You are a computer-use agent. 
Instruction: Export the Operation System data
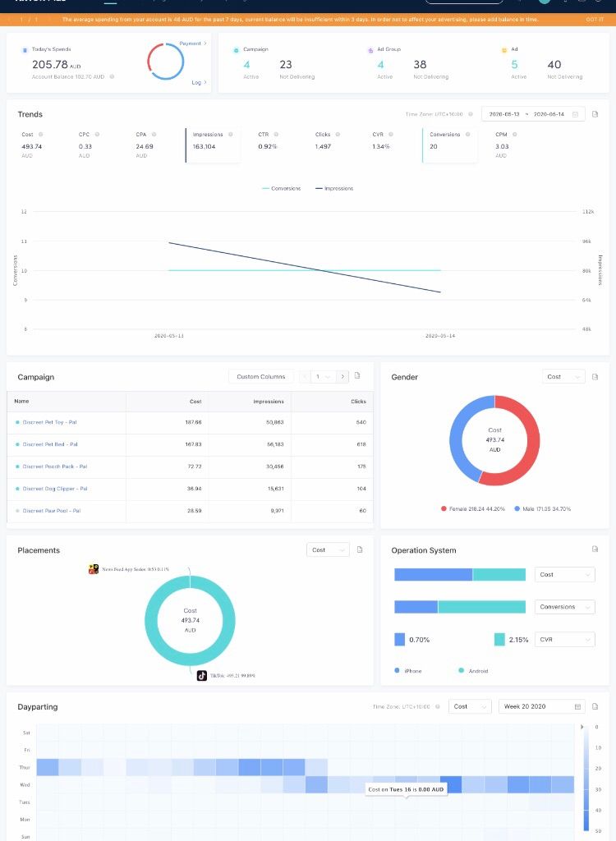(x=595, y=549)
